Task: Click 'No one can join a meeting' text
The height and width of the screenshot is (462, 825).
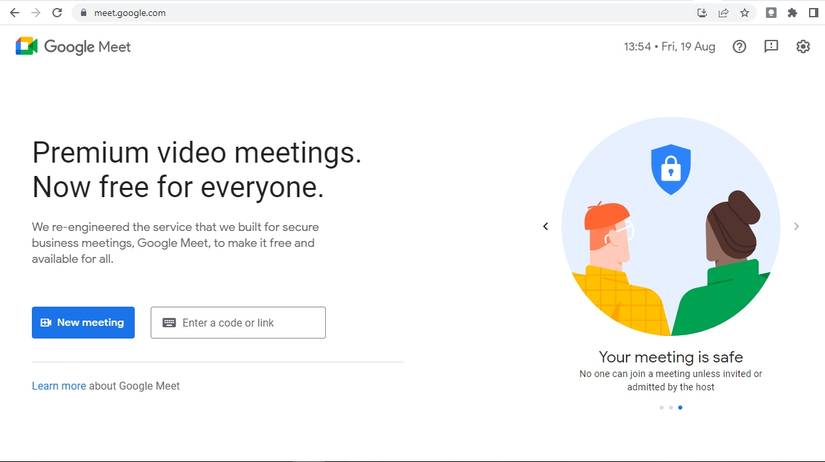Action: pos(634,374)
